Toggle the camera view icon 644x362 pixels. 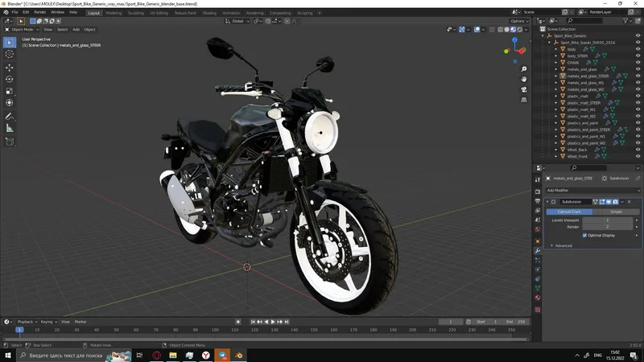(x=524, y=89)
